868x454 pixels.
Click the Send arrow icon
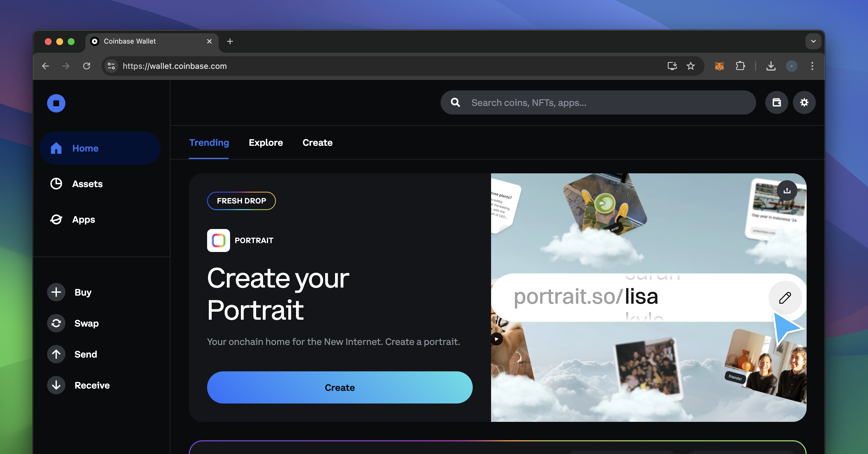(56, 354)
